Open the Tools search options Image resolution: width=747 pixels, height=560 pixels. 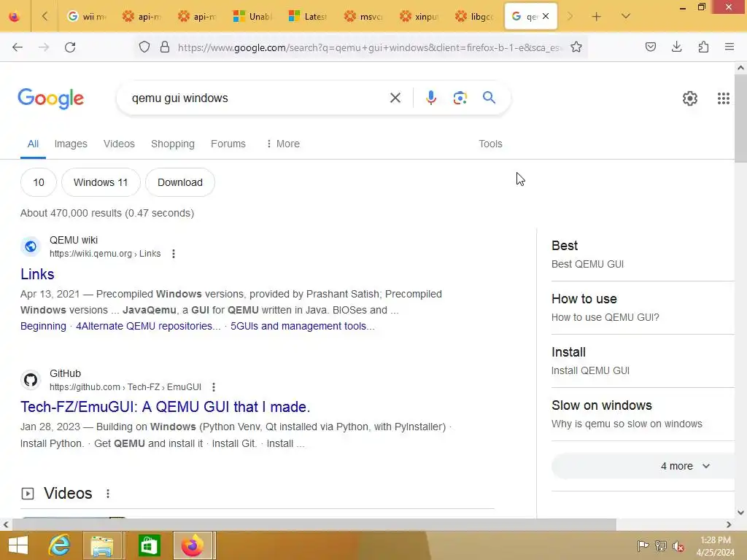490,144
